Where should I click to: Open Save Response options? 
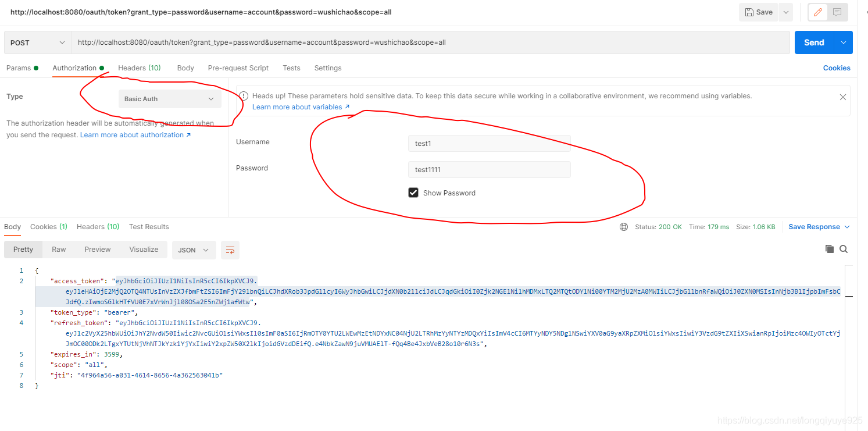[x=816, y=226]
